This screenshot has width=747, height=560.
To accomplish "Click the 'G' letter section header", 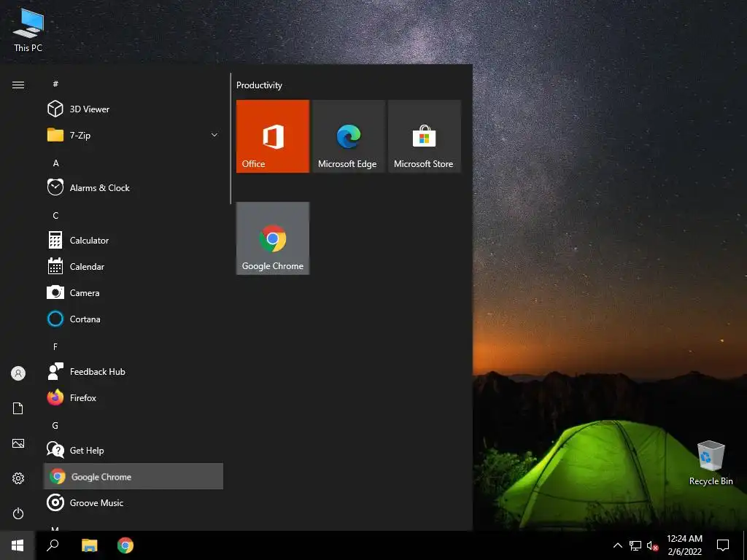I will (55, 425).
